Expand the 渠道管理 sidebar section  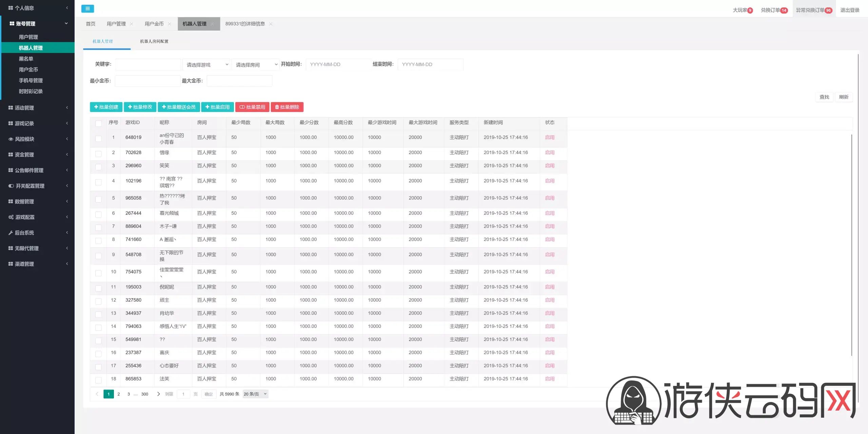click(37, 264)
